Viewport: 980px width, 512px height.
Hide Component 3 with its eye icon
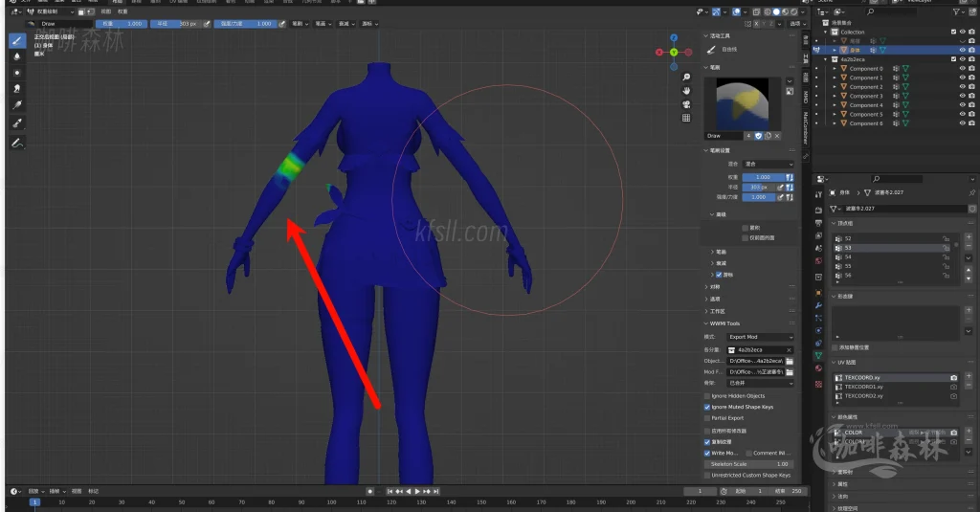[962, 97]
